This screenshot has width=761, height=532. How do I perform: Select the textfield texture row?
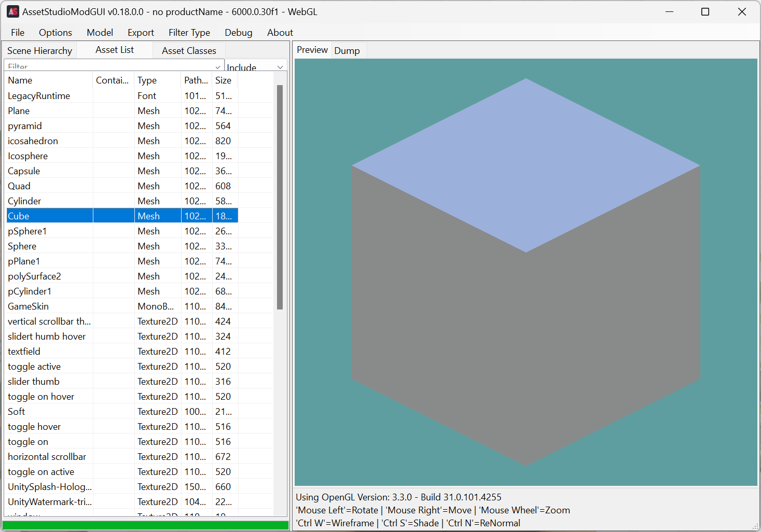click(122, 352)
